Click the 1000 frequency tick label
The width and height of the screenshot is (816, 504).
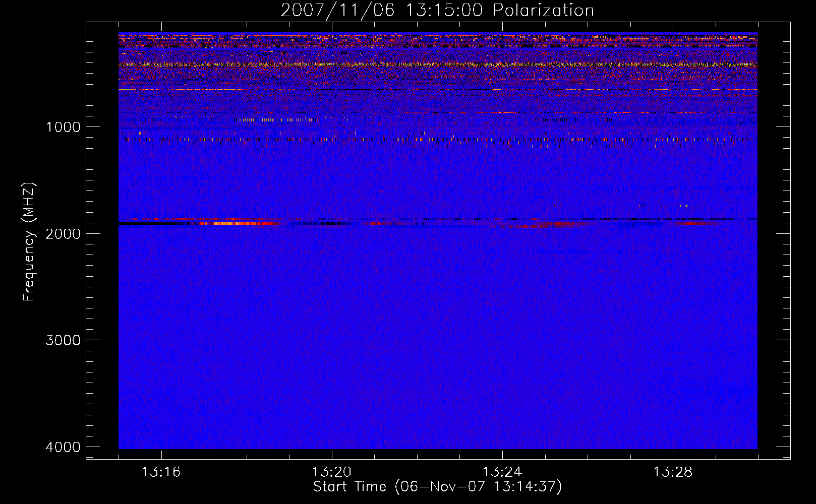[x=63, y=127]
